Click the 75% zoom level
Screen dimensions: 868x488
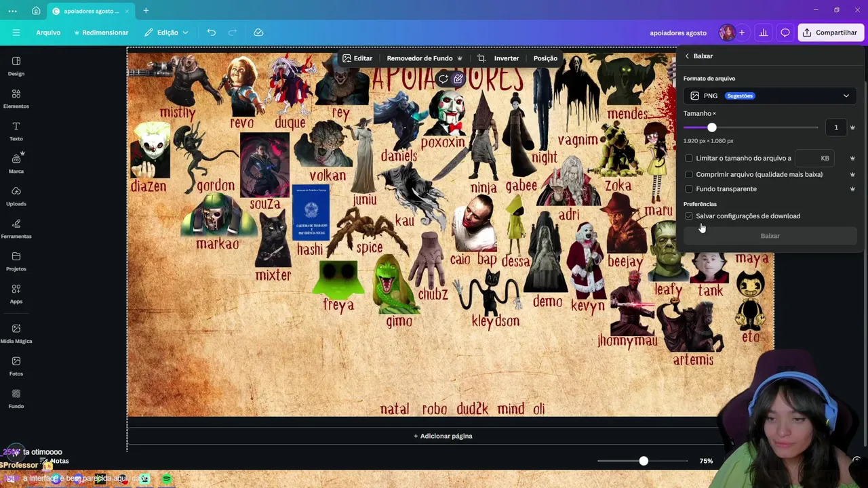(706, 461)
